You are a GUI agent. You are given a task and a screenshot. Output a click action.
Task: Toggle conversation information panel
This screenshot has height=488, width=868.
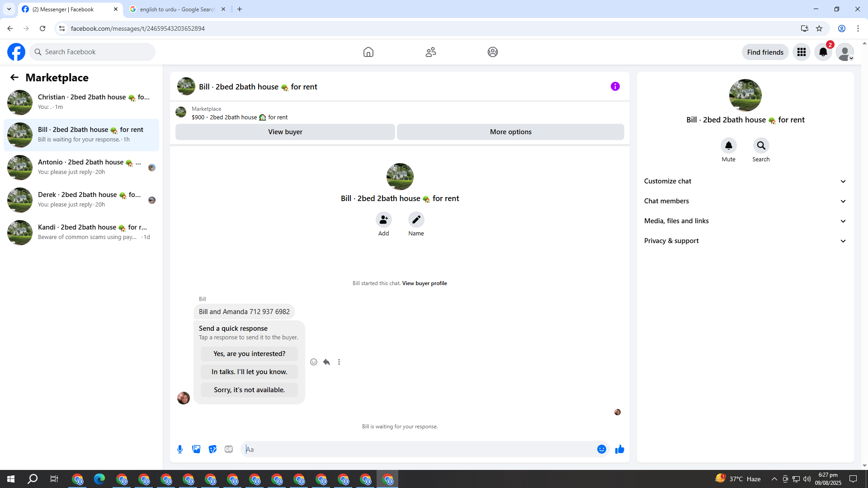(615, 86)
